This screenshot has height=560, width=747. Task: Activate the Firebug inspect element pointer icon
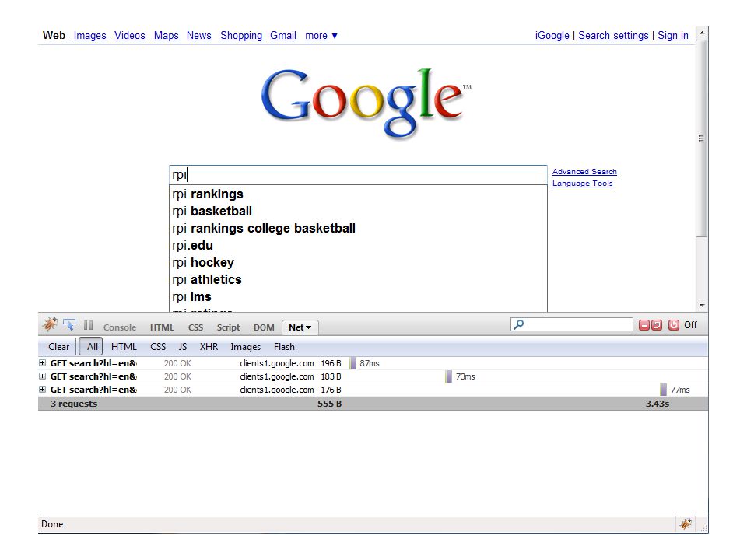pyautogui.click(x=69, y=325)
